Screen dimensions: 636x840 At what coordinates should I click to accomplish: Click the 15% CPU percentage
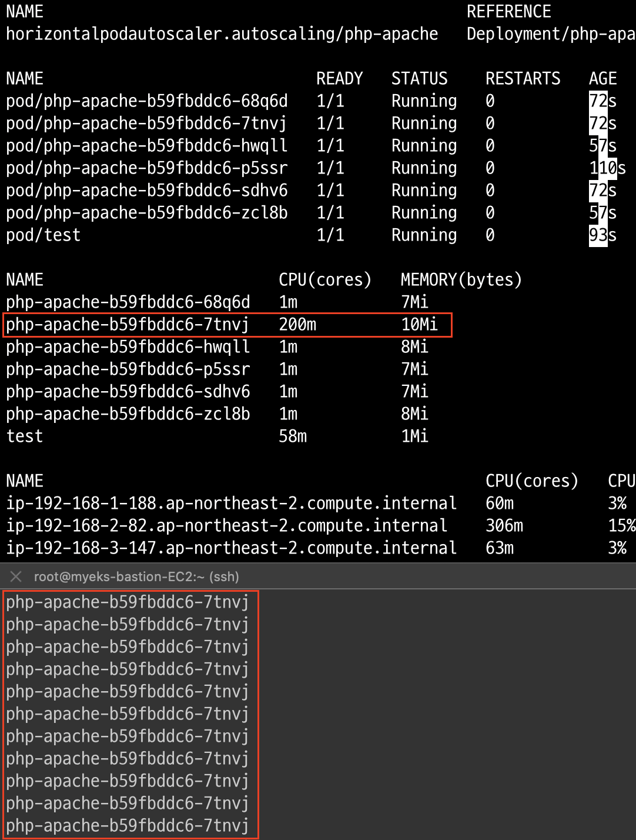point(622,526)
